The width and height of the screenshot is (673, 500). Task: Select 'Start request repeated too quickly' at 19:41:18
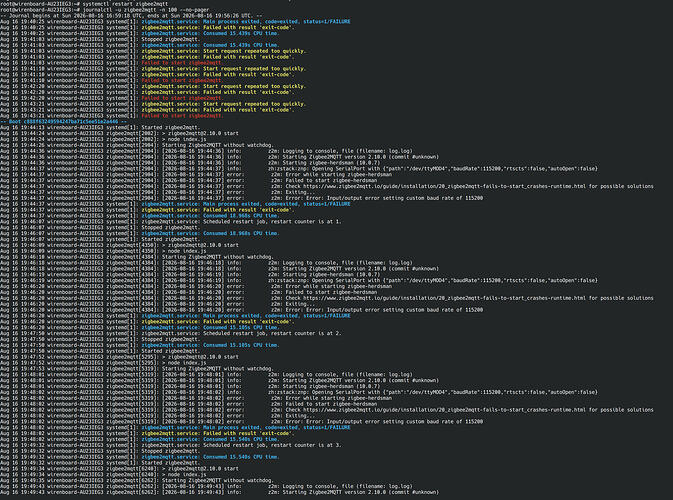click(254, 69)
